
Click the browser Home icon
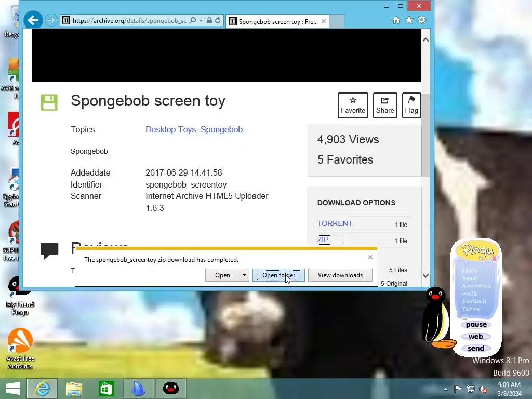click(396, 20)
